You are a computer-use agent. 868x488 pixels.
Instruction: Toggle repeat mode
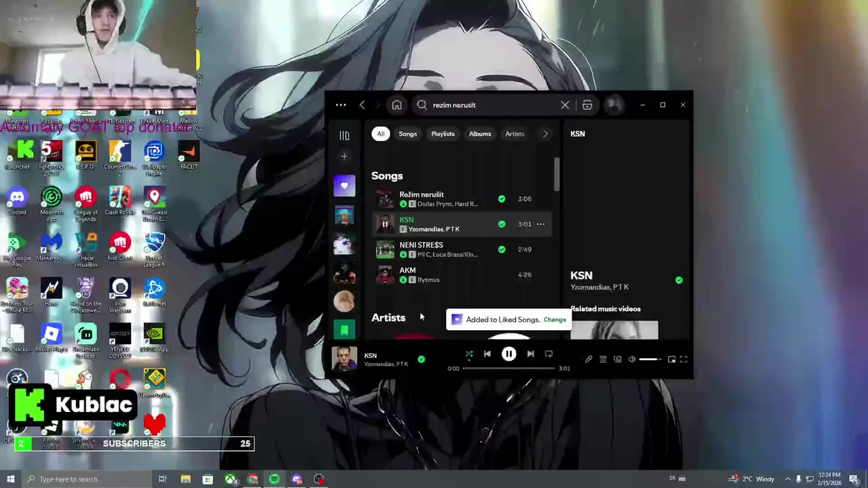pyautogui.click(x=549, y=354)
